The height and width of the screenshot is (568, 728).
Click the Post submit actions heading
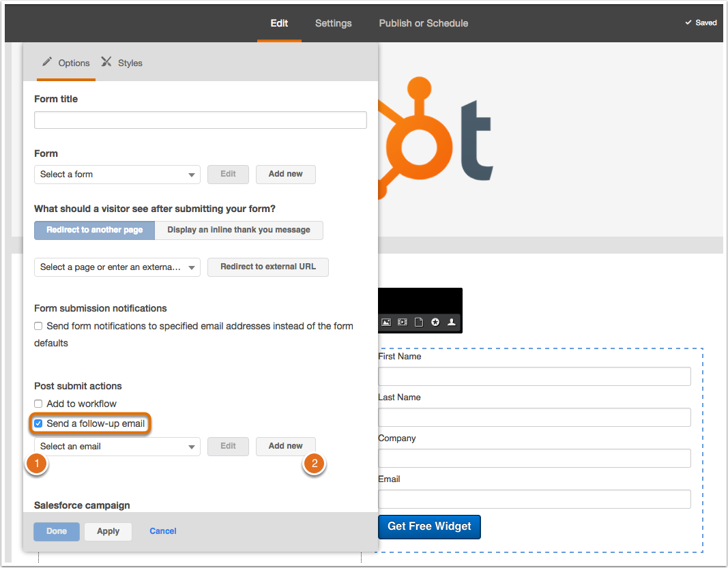[x=78, y=386]
